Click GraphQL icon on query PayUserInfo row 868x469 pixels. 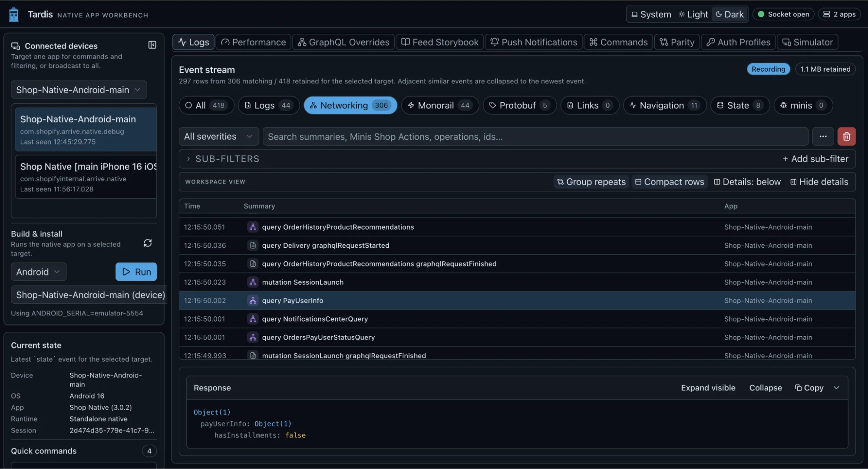[253, 301]
